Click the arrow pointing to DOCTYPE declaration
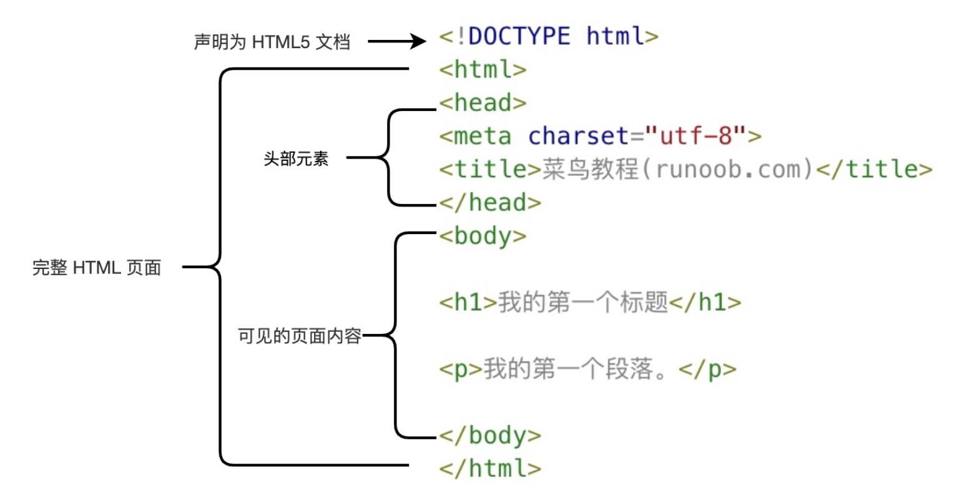The width and height of the screenshot is (980, 493). click(396, 42)
